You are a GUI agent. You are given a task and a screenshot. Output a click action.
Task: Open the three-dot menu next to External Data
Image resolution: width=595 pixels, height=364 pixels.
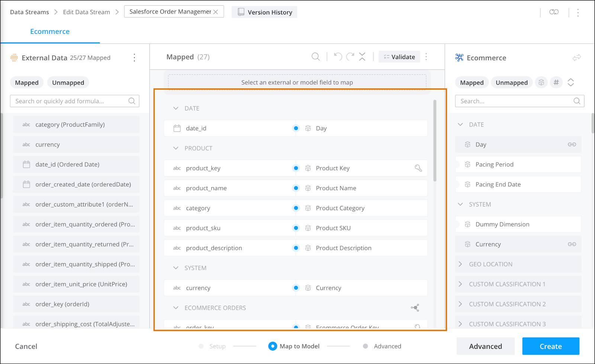coord(134,58)
